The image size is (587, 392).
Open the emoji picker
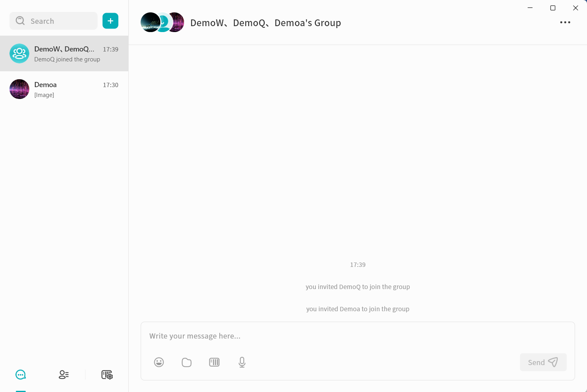tap(159, 362)
